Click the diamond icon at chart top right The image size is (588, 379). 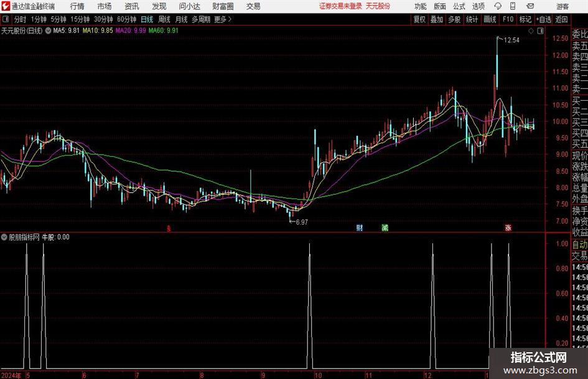click(531, 30)
